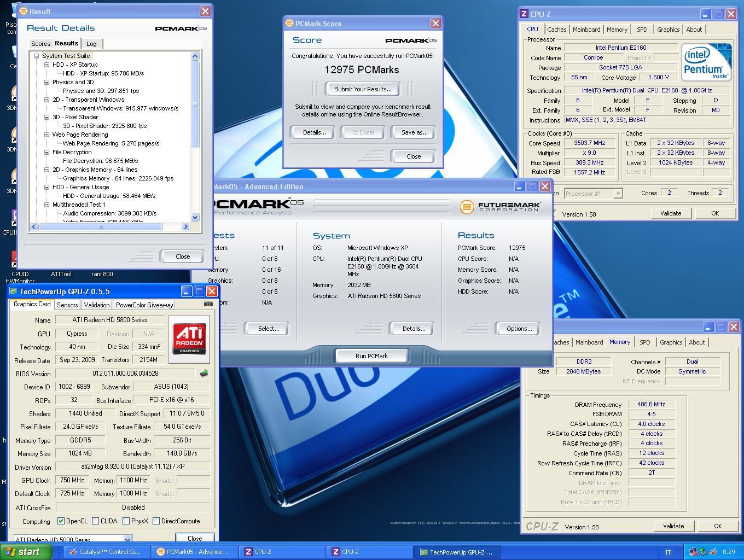Click the ATI Radeon logo in GPU-Z
The image size is (744, 560).
click(189, 339)
